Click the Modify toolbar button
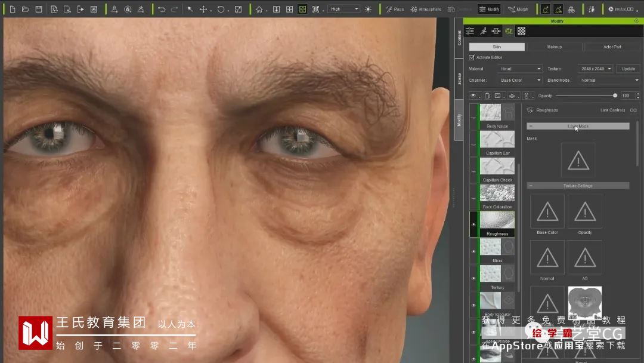The width and height of the screenshot is (644, 363). click(489, 9)
